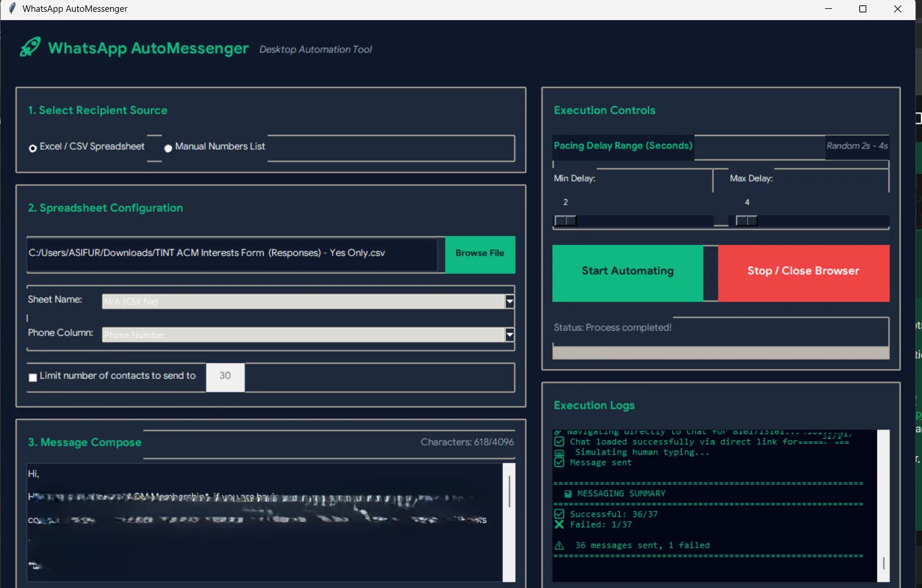
Task: Click the contact limit field showing 30
Action: (225, 377)
